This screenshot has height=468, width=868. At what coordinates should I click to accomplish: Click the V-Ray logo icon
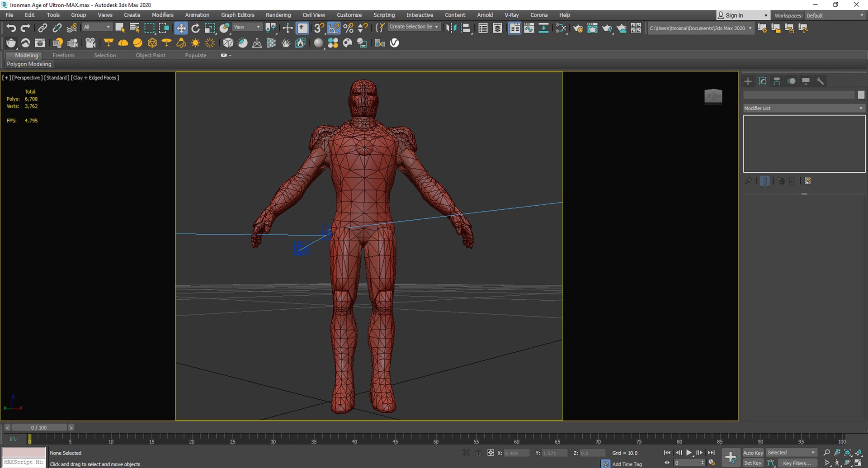click(395, 43)
